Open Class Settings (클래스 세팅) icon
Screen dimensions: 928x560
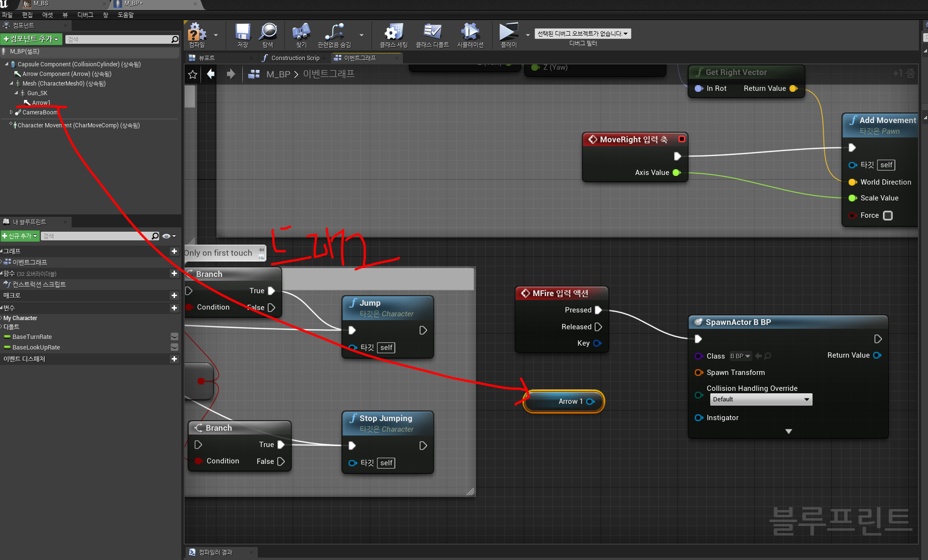[x=393, y=35]
